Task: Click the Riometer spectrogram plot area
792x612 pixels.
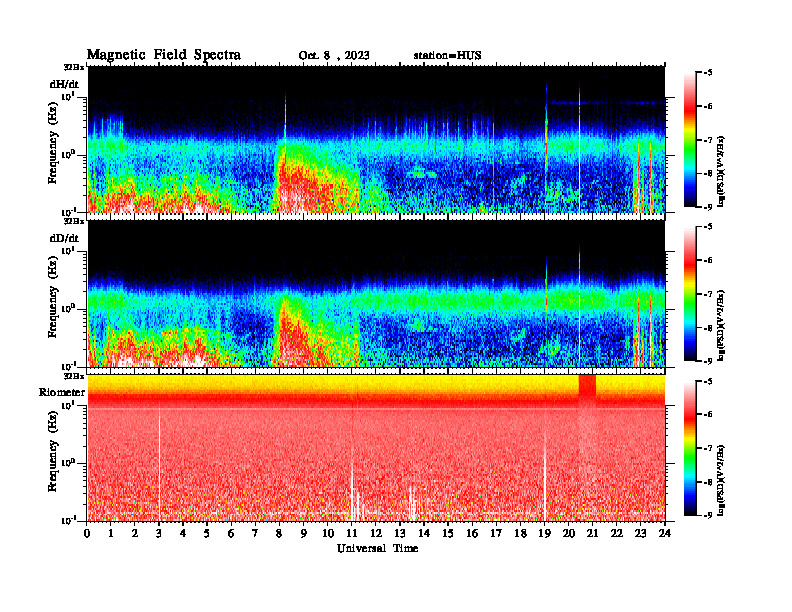Action: (376, 448)
